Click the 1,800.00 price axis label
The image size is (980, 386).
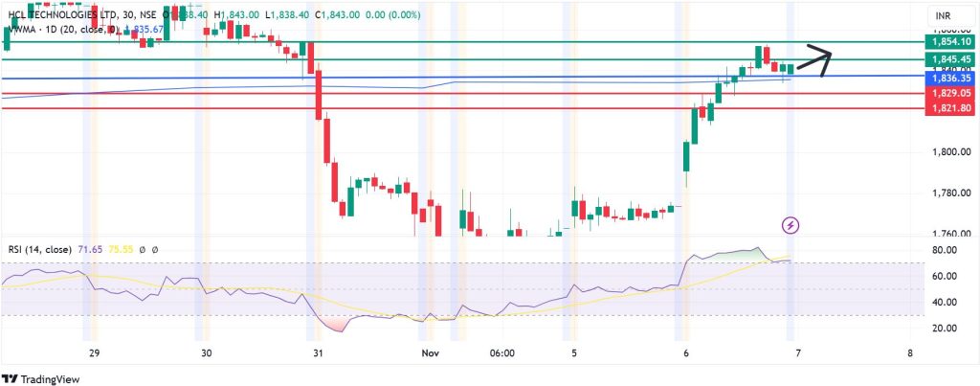[950, 152]
